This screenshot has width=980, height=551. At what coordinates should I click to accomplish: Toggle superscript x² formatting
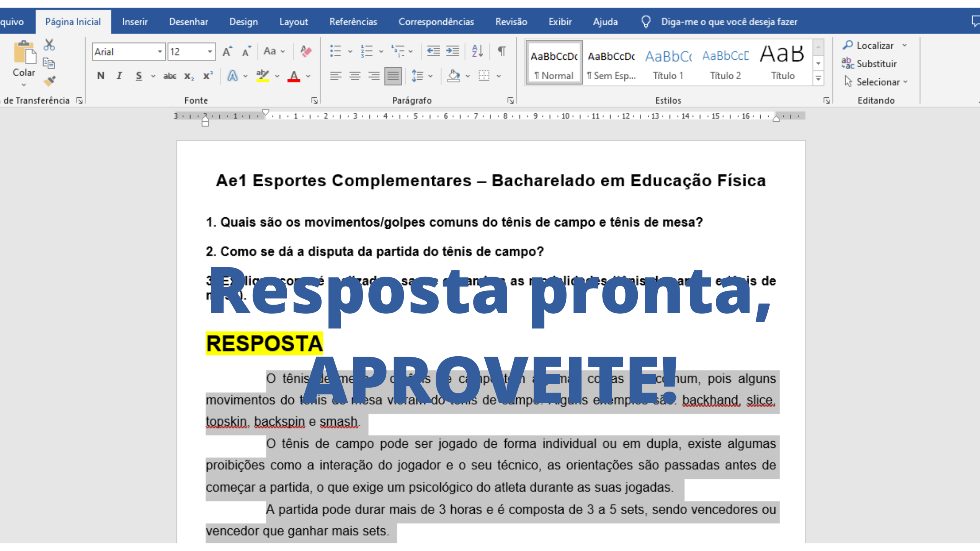208,76
